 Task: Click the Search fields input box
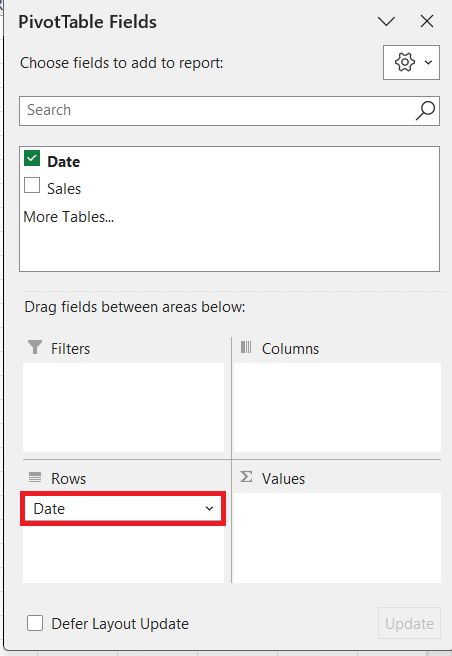pyautogui.click(x=229, y=110)
